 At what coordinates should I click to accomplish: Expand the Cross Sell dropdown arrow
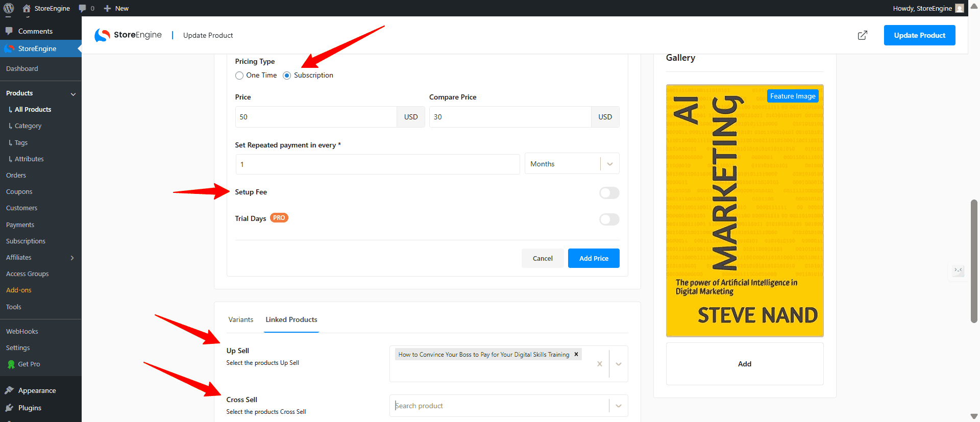pos(619,406)
